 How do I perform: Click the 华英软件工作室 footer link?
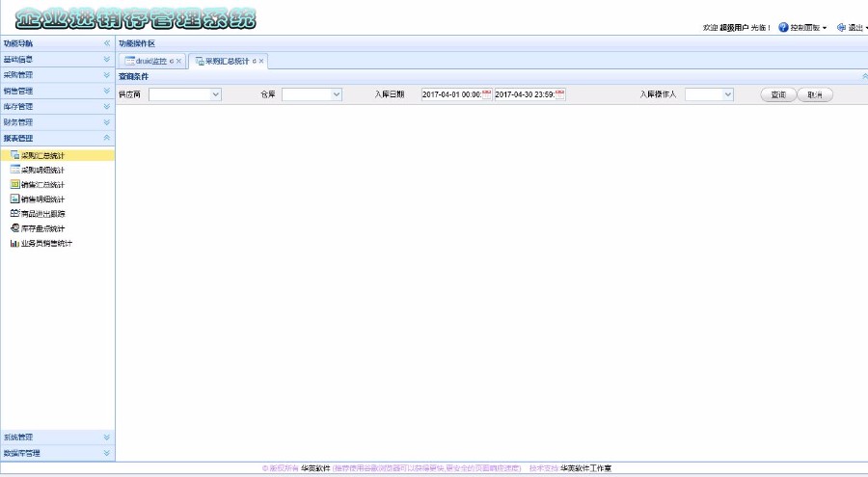[x=585, y=468]
